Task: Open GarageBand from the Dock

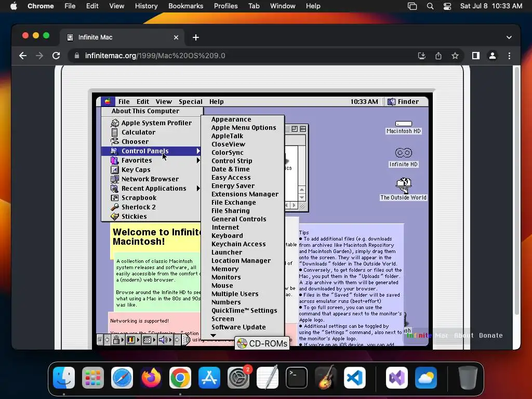Action: pos(326,377)
